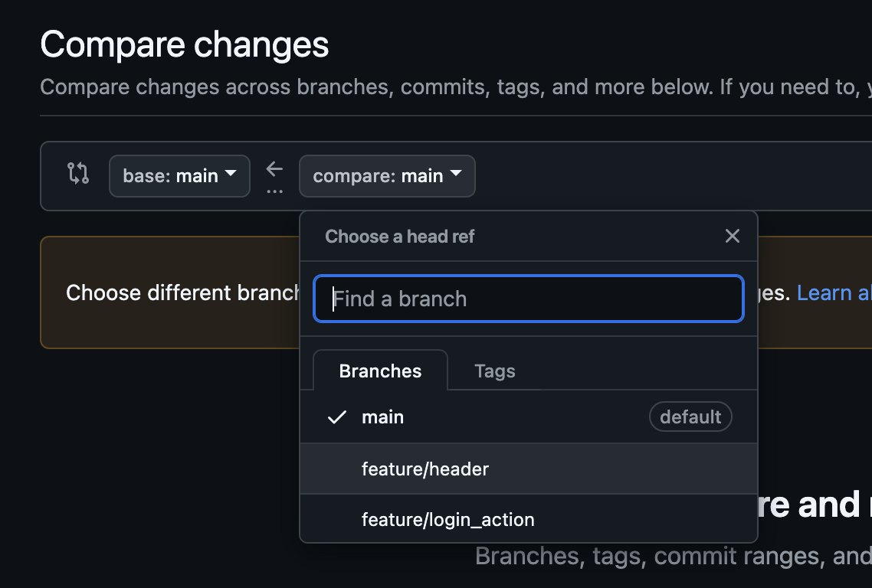Click the git compare icon beside base
The height and width of the screenshot is (588, 872).
point(78,173)
